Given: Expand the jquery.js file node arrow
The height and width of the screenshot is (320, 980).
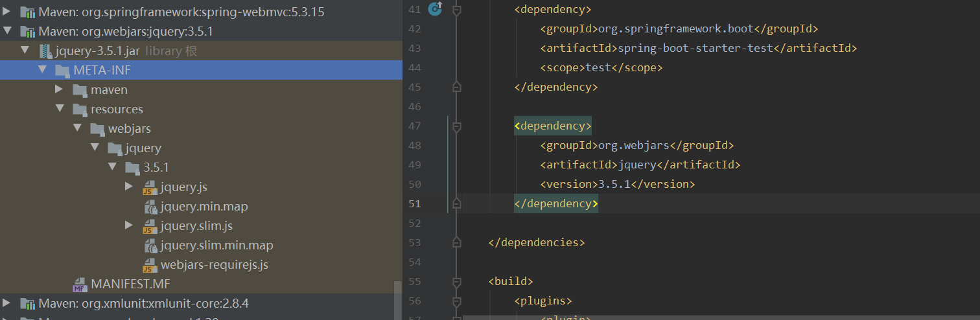Looking at the screenshot, I should click(x=129, y=187).
